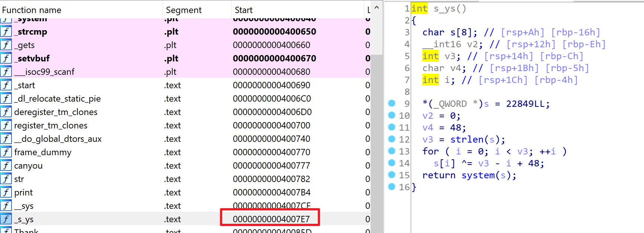Viewport: 644px width, 233px height.
Task: Click the Start column header
Action: point(243,10)
